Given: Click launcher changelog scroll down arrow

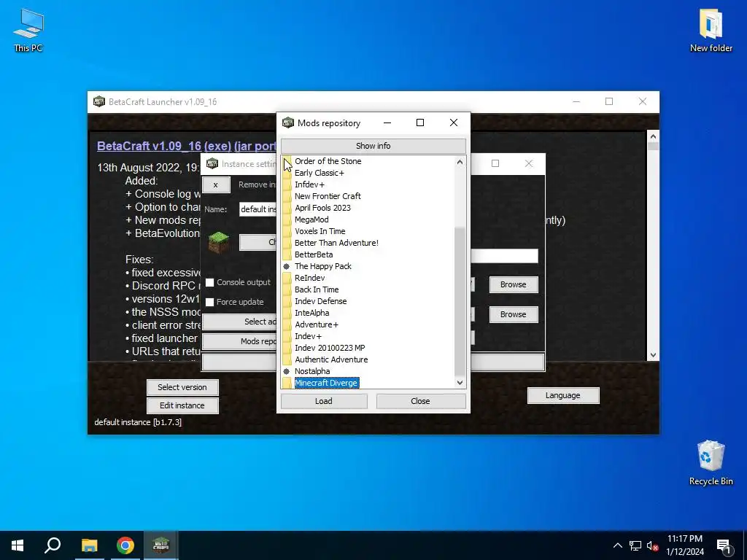Looking at the screenshot, I should [653, 355].
